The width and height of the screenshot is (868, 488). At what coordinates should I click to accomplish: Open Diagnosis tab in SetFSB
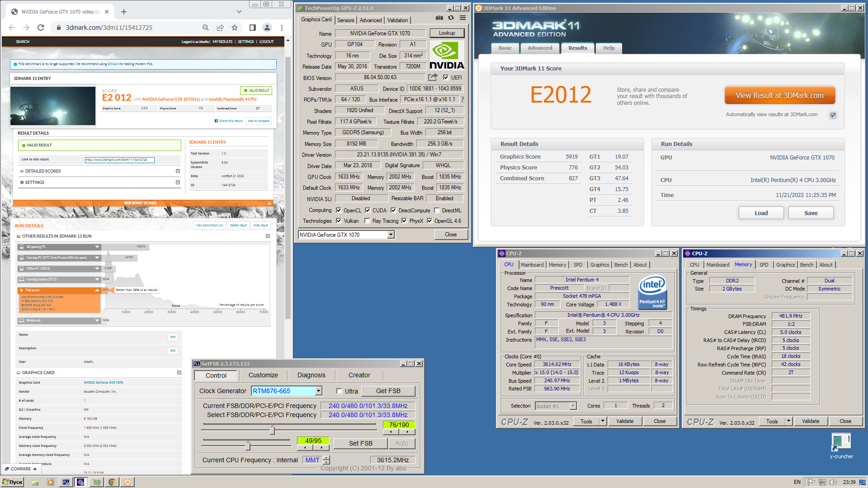311,375
